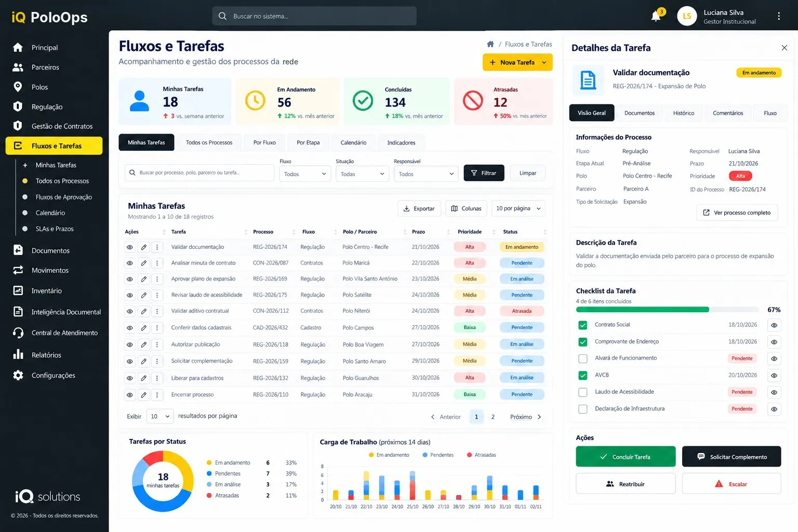This screenshot has height=532, width=798.
Task: Uncheck the Contrato Social checklist item
Action: (x=583, y=325)
